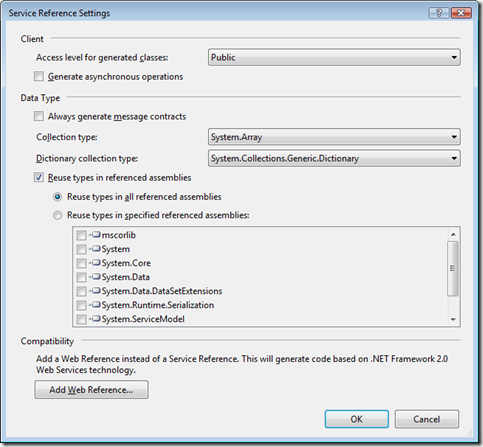
Task: Close the Service Reference Settings dialog
Action: pos(461,13)
